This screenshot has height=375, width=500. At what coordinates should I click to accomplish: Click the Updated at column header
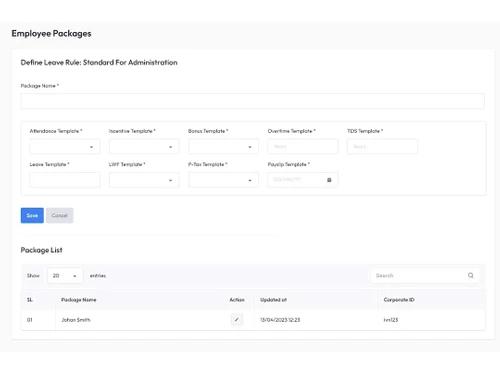(x=273, y=300)
